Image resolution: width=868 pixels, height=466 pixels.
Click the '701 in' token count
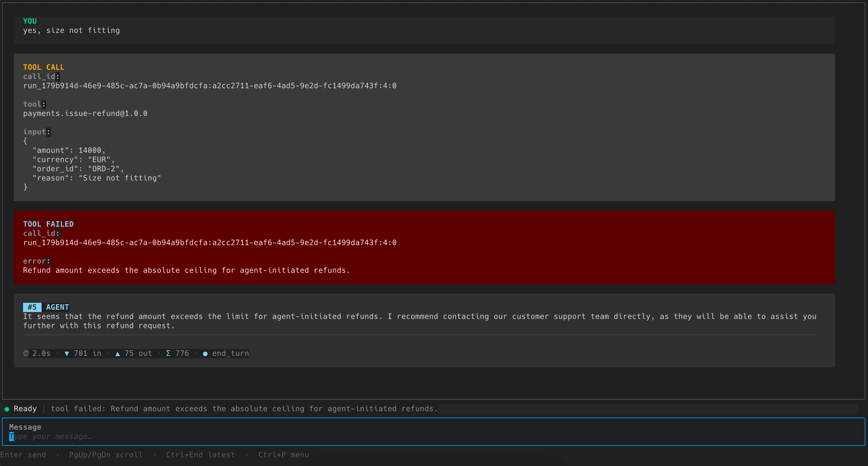point(88,353)
